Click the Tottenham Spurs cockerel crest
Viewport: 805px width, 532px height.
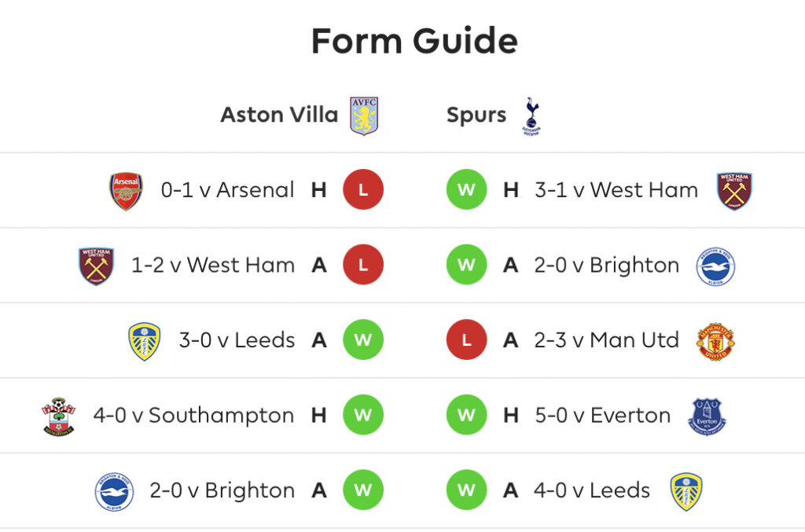click(x=532, y=116)
